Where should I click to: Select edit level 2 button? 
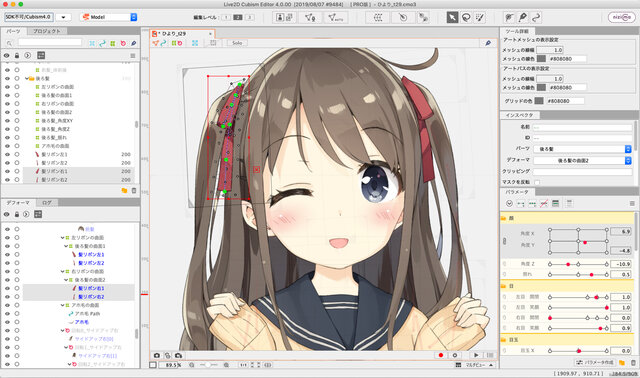click(238, 17)
